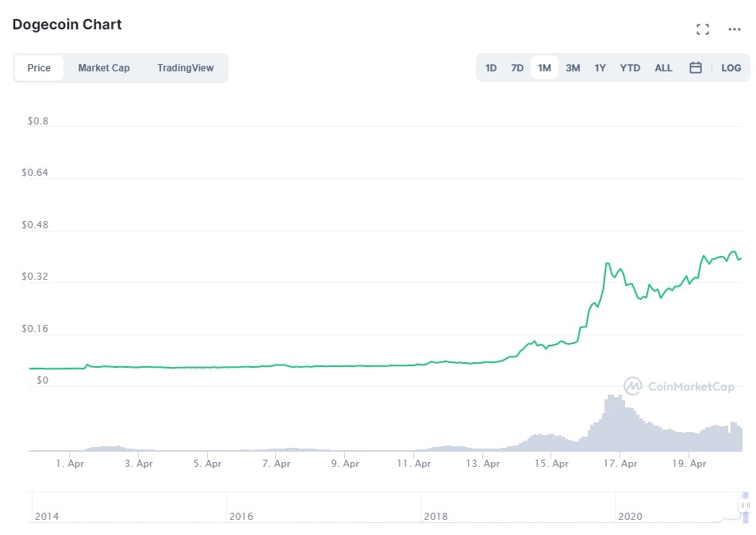This screenshot has width=756, height=535.
Task: Select the 3M time range
Action: pyautogui.click(x=573, y=68)
